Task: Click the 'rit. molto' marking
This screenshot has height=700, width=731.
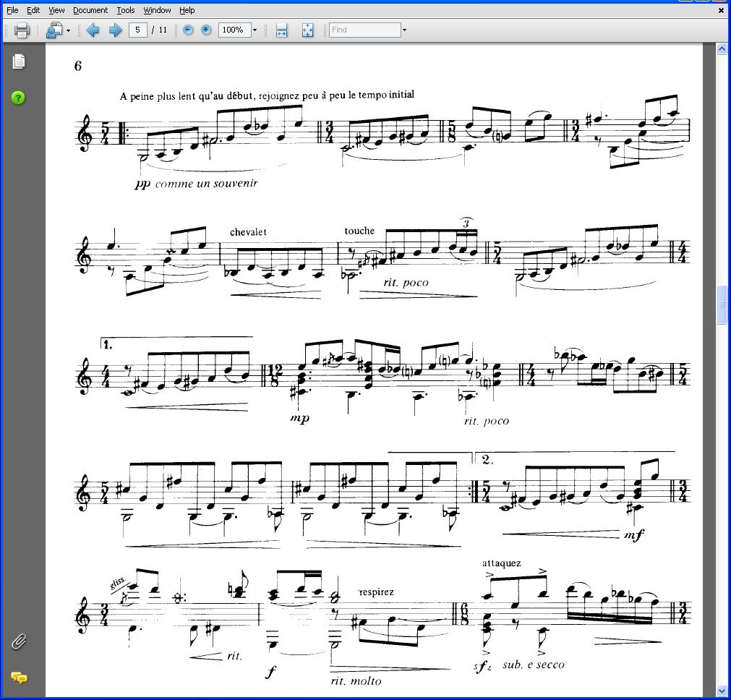Action: point(356,681)
